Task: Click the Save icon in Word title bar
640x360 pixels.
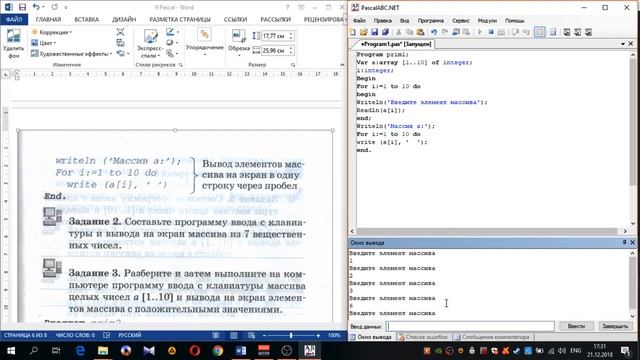Action: (x=22, y=7)
